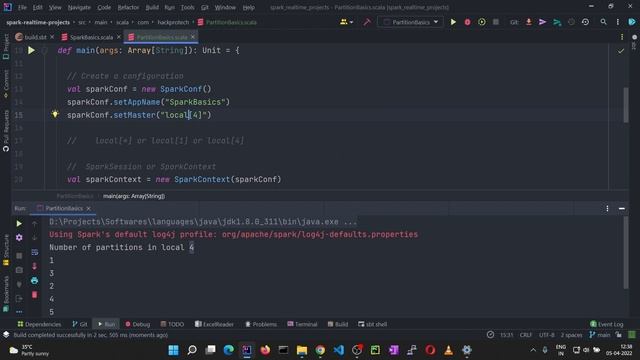Viewport: 640px width, 360px height.
Task: Toggle scroll to end in console
Action: tap(34, 266)
